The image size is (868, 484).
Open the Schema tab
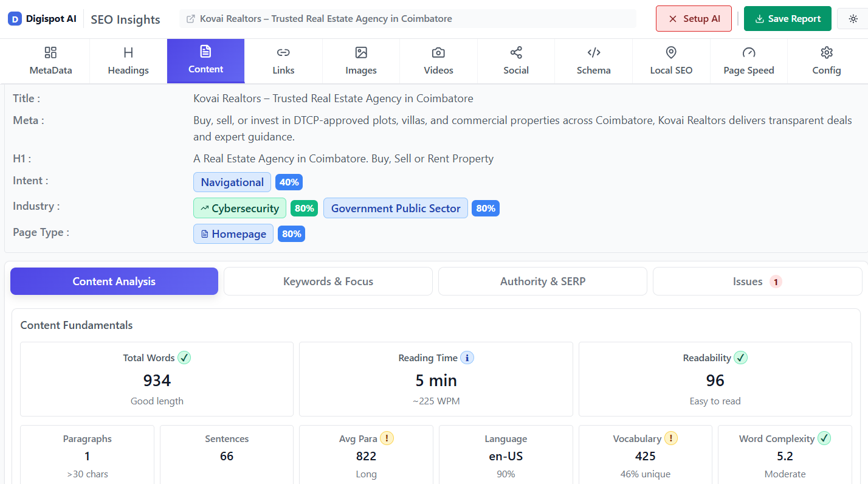(x=594, y=61)
